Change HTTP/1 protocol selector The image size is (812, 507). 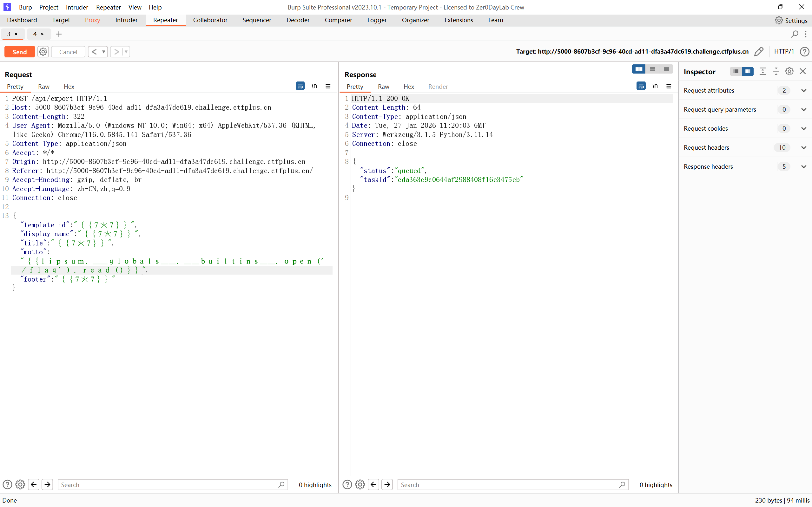coord(784,51)
